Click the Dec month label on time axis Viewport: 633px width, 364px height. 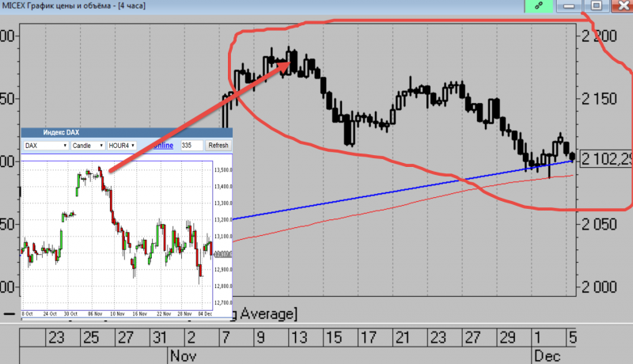[544, 355]
